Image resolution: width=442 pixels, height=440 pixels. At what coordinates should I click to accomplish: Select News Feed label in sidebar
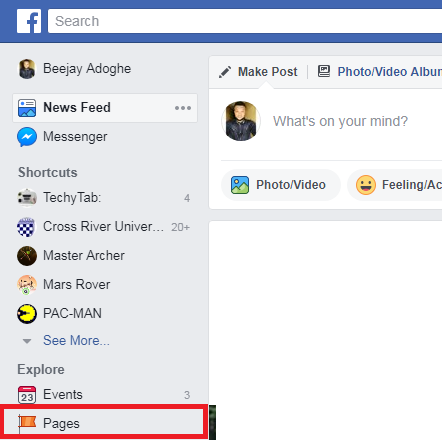77,107
